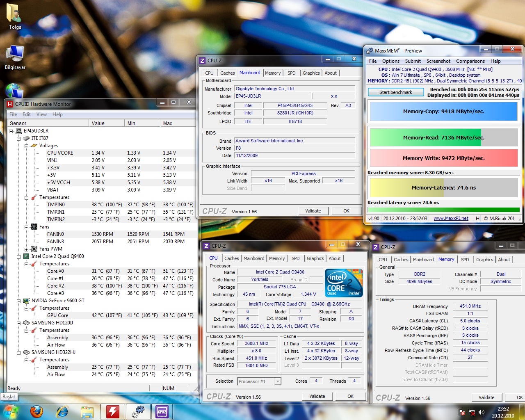This screenshot has height=420, width=525.
Task: Click the thermometer icon beside ITE IT87 Temperatures
Action: pos(34,197)
